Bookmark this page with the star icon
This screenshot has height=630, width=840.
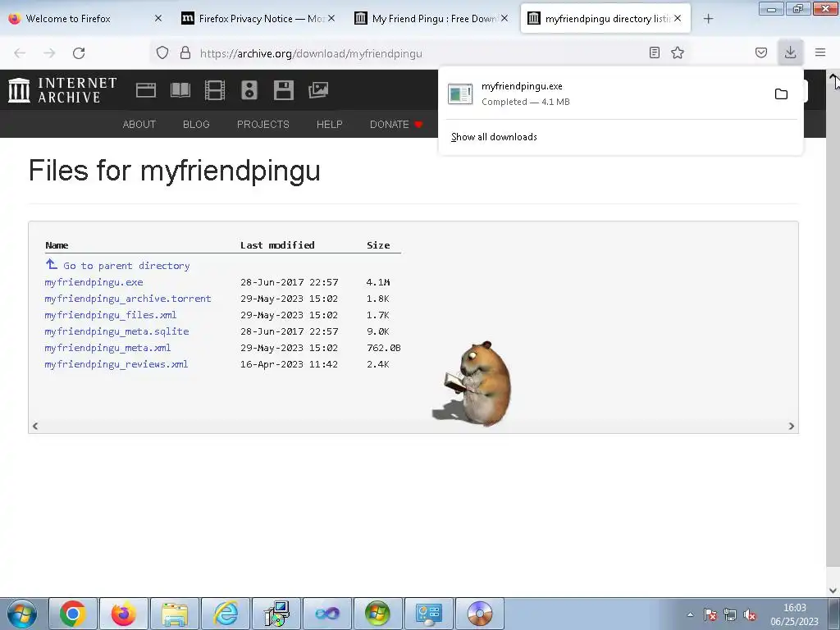click(678, 52)
